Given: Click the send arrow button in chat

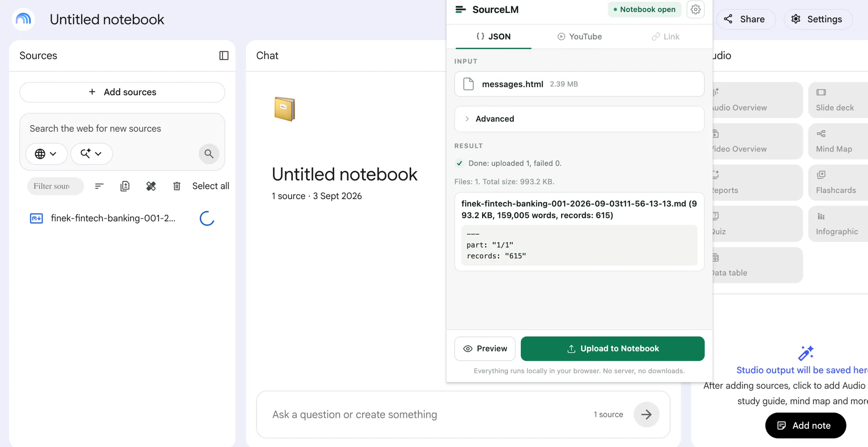Looking at the screenshot, I should click(646, 414).
